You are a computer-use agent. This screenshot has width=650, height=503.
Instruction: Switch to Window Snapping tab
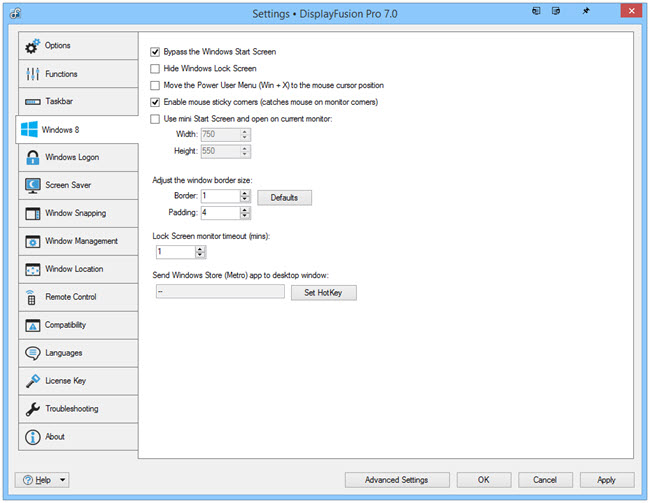pos(78,214)
